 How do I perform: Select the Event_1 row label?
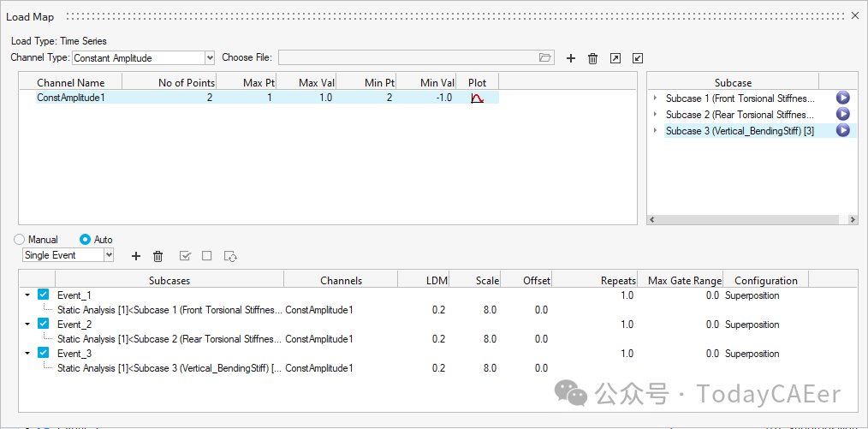pyautogui.click(x=74, y=295)
